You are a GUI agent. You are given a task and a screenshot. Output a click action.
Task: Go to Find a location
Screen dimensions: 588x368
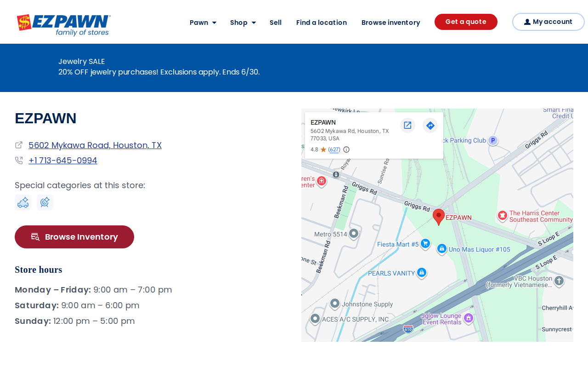[322, 23]
